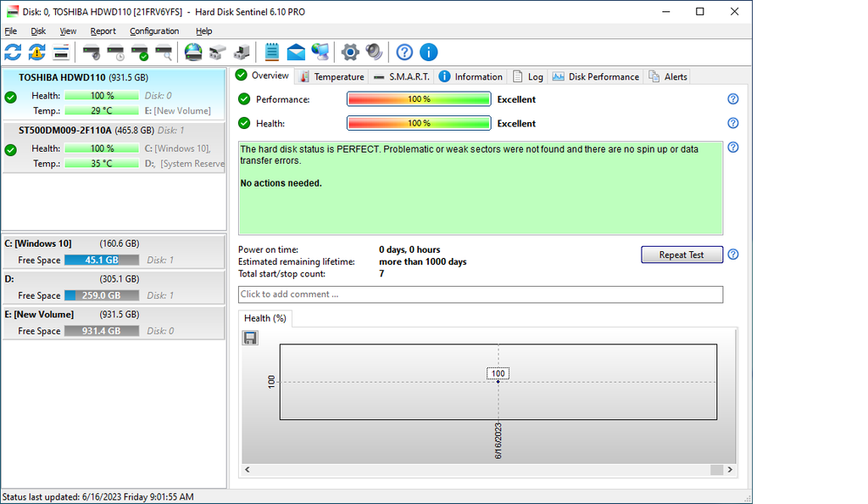Switch to the Log tab
The width and height of the screenshot is (868, 504).
527,77
